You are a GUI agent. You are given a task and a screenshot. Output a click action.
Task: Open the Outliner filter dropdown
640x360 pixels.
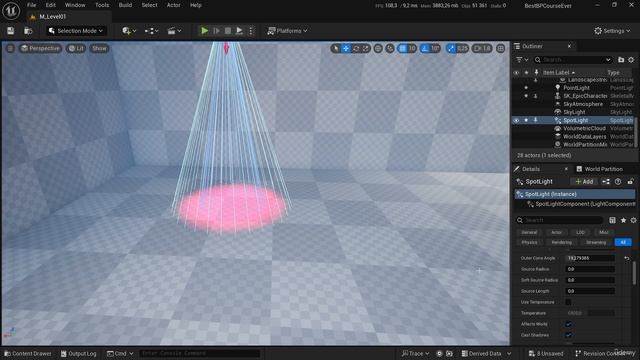click(522, 60)
